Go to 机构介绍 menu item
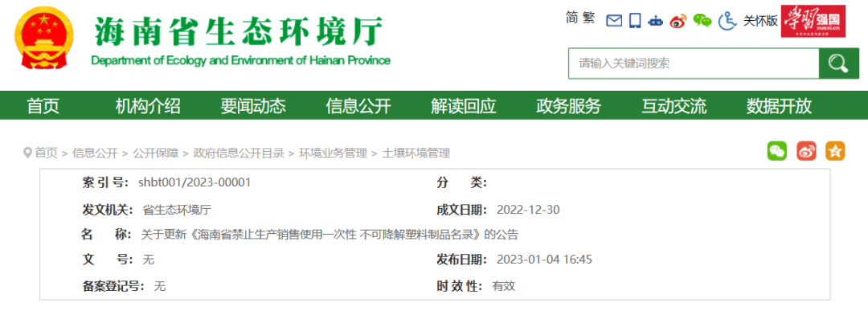The height and width of the screenshot is (311, 868). (x=148, y=105)
